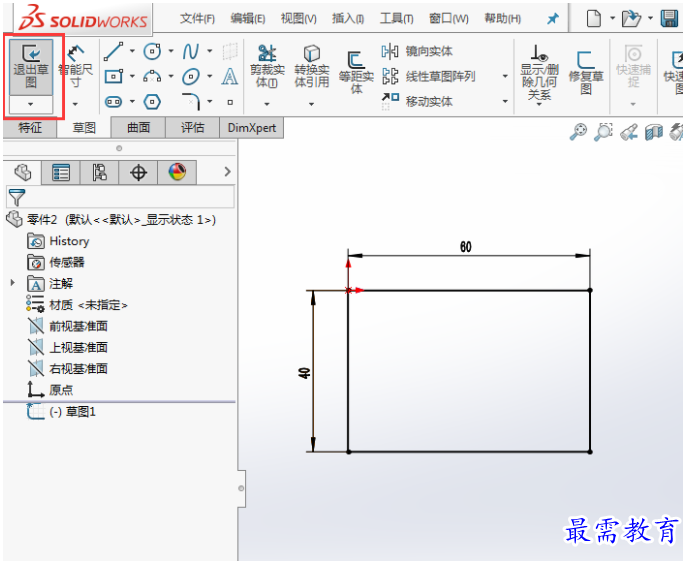Pin the menu bar with pushpin icon
Screen dimensions: 687x562
click(552, 18)
